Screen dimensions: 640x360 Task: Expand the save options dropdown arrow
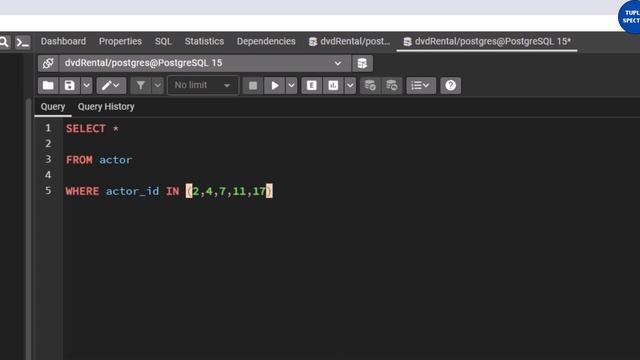(x=87, y=85)
